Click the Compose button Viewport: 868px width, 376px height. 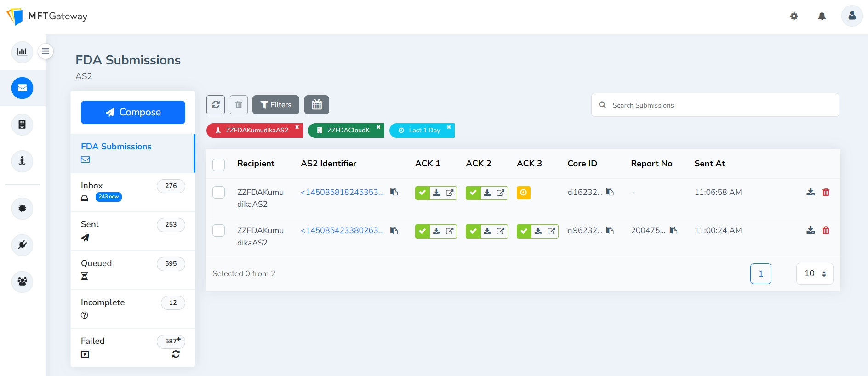click(133, 112)
